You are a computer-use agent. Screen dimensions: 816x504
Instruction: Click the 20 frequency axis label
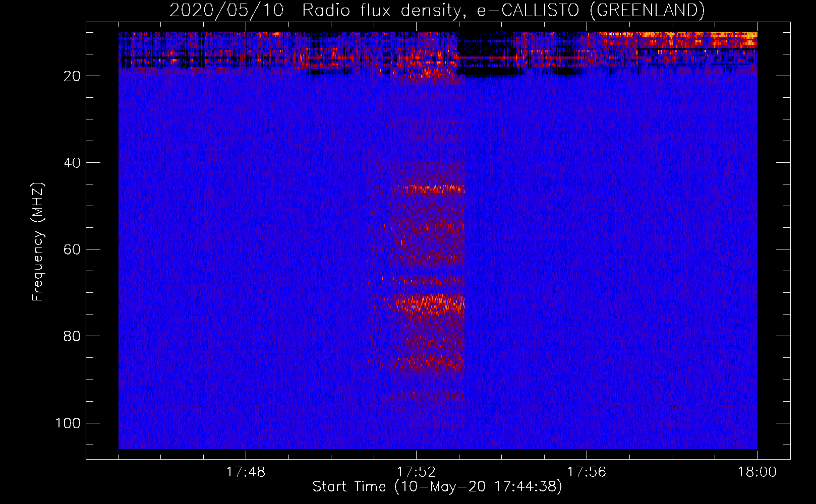point(72,76)
